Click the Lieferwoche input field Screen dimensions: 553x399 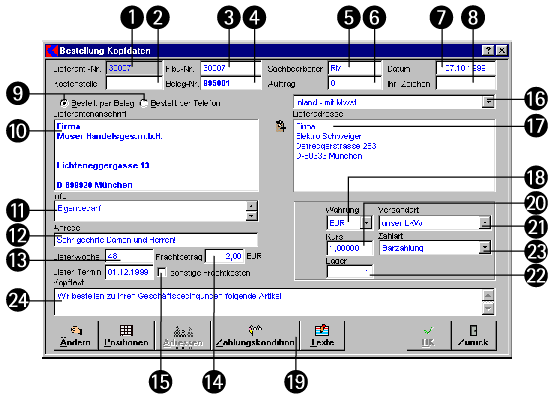pos(129,256)
